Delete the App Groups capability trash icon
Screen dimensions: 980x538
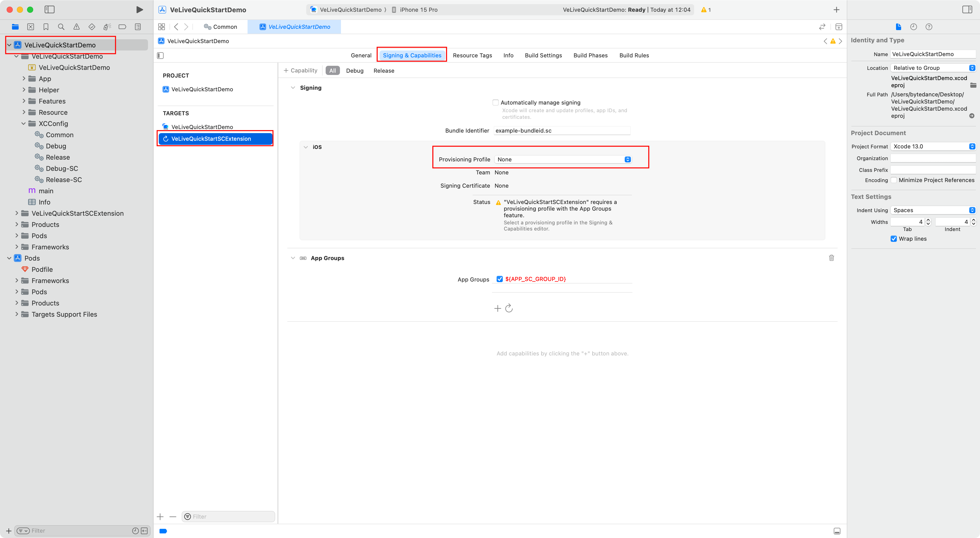tap(831, 258)
